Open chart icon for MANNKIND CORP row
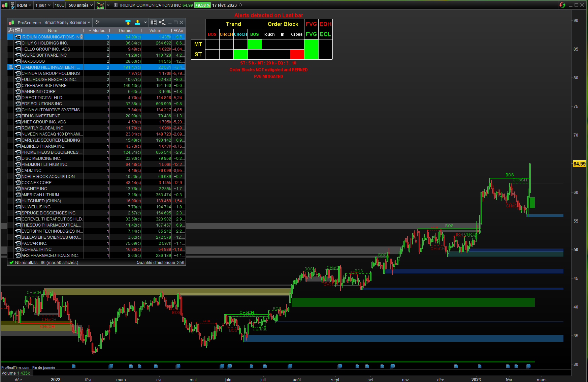This screenshot has width=588, height=382. click(18, 91)
